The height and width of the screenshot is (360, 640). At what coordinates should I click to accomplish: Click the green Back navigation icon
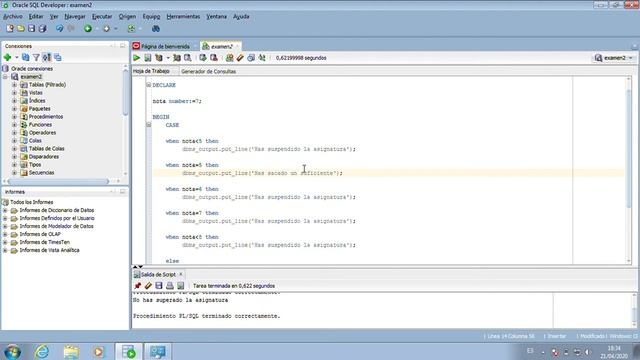[x=88, y=29]
